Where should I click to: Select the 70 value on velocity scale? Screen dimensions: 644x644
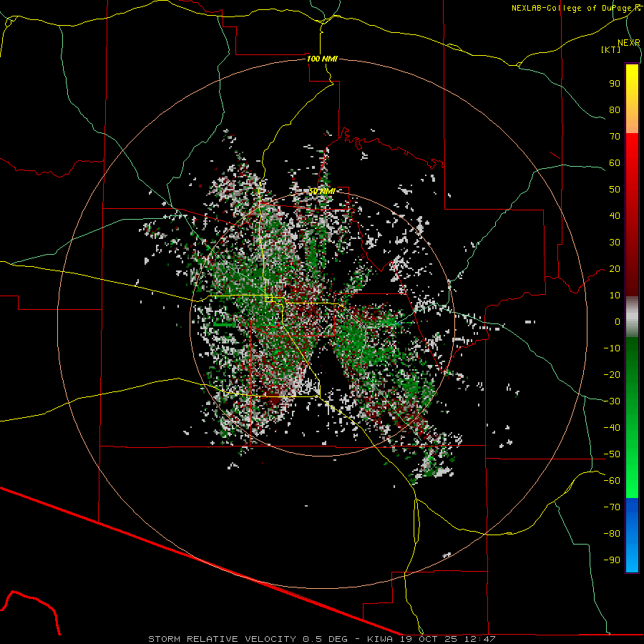click(x=615, y=137)
